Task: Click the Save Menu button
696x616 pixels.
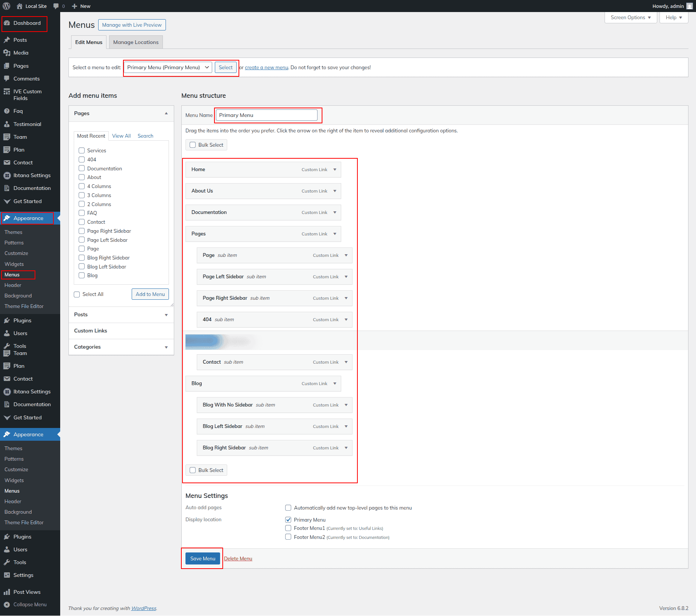Action: [203, 558]
